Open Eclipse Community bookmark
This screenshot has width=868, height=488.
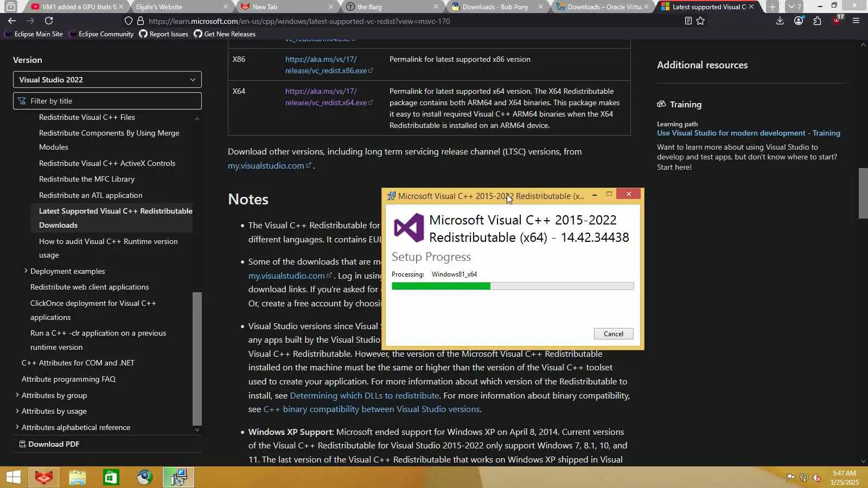point(101,34)
